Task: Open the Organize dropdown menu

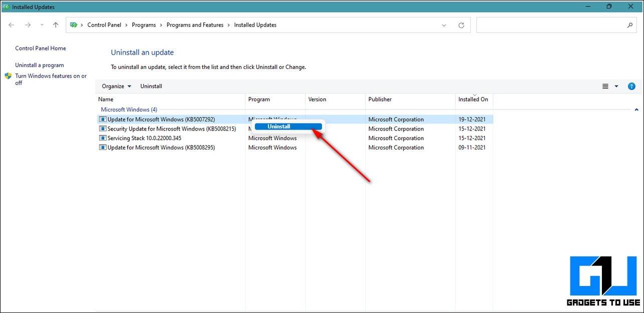Action: [116, 86]
